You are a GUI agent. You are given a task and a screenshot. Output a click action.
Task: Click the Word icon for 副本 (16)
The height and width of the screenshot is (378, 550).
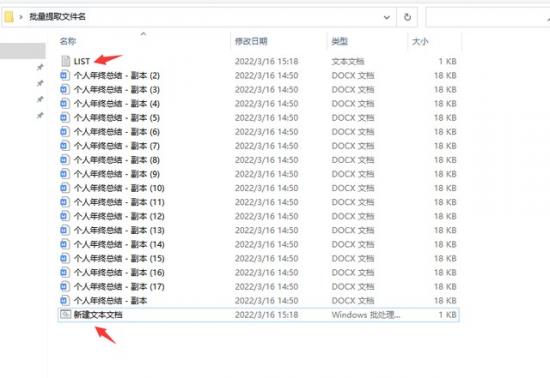[65, 272]
